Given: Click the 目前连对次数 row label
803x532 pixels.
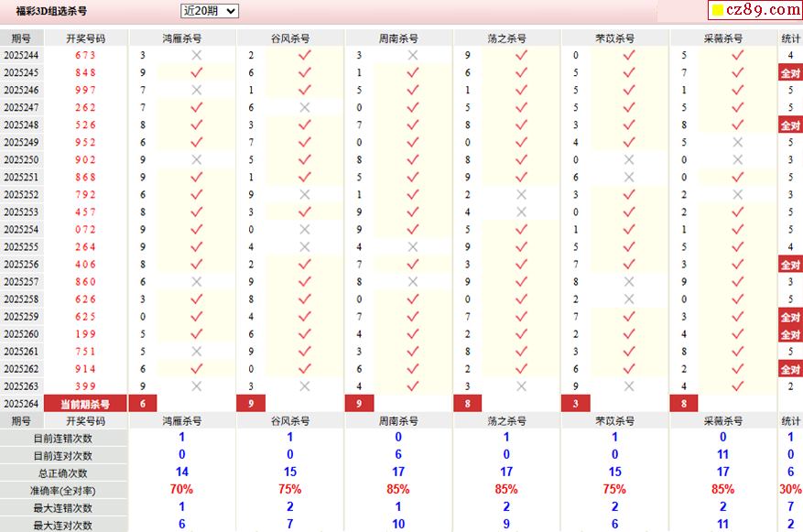Looking at the screenshot, I should (62, 456).
